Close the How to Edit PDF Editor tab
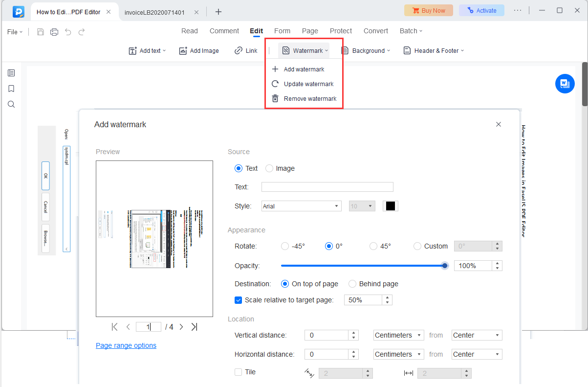 (109, 12)
